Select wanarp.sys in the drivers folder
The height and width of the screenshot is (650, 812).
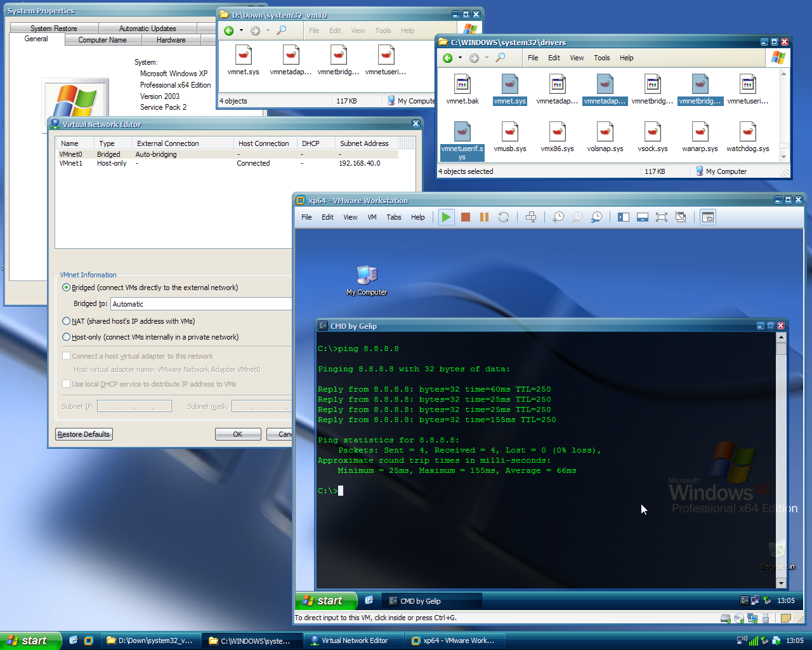pos(700,137)
